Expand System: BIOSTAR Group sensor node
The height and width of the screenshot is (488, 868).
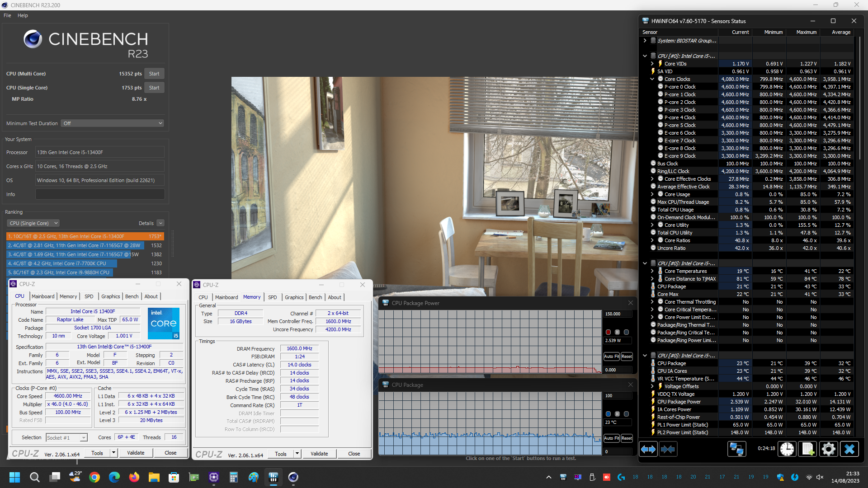645,41
